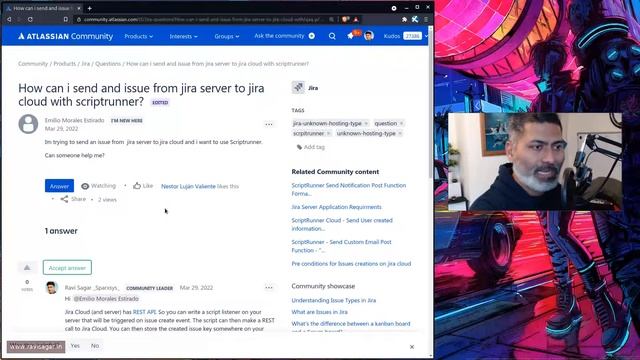
Task: Upvote the answer with the arrow
Action: pyautogui.click(x=27, y=268)
